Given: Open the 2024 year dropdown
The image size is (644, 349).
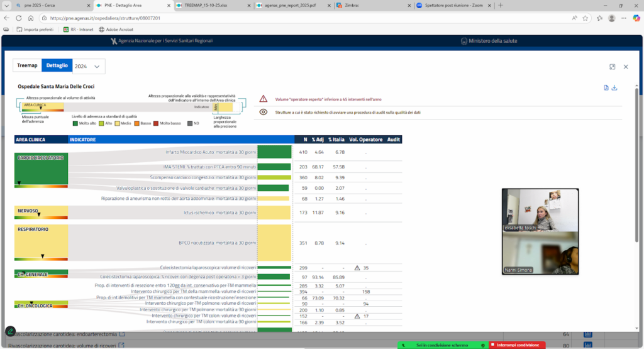Looking at the screenshot, I should pyautogui.click(x=87, y=66).
